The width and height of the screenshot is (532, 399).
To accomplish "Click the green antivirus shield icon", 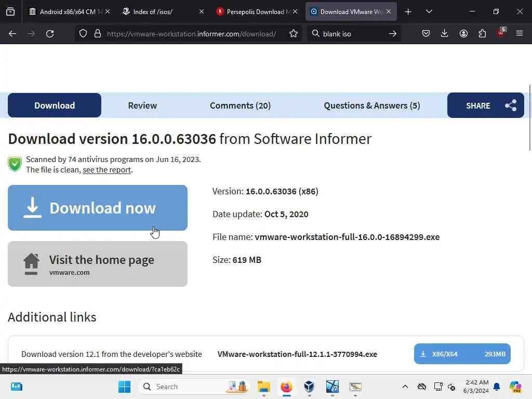I will point(15,164).
